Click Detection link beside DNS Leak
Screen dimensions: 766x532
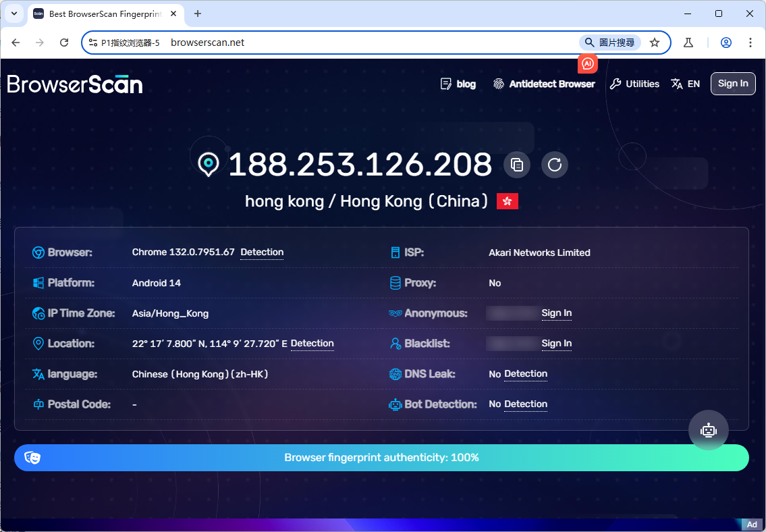(526, 373)
